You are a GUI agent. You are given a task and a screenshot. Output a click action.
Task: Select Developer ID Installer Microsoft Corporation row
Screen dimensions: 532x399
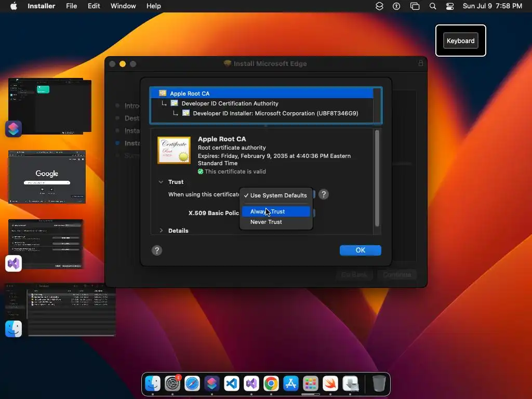262,113
